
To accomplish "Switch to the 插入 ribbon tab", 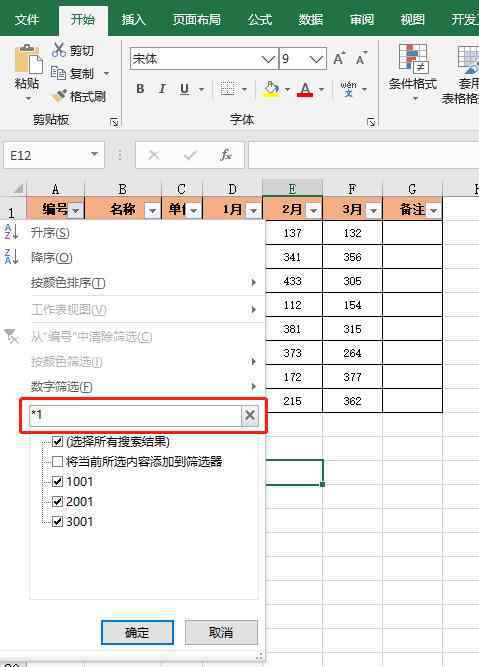I will click(133, 20).
